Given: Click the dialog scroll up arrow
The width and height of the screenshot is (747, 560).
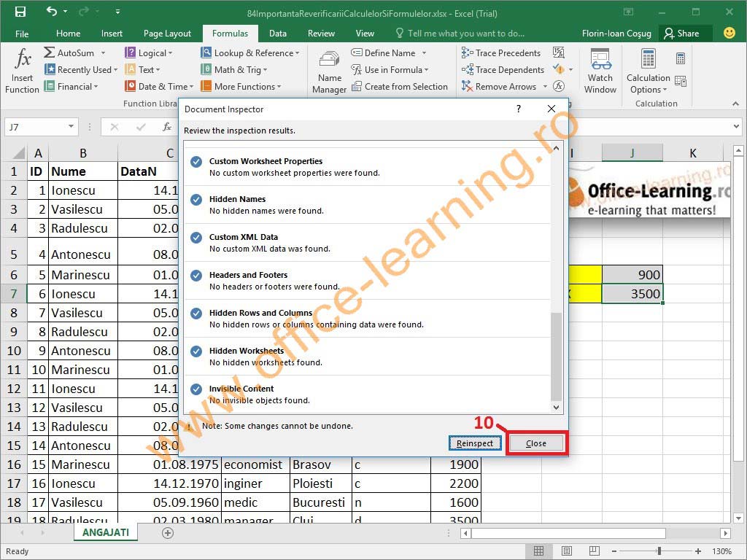Looking at the screenshot, I should click(x=556, y=148).
